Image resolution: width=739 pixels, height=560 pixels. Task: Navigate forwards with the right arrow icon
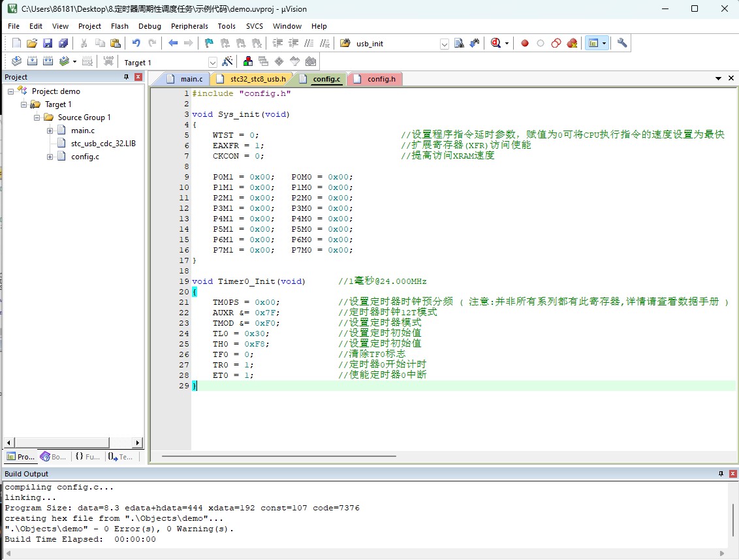[189, 43]
